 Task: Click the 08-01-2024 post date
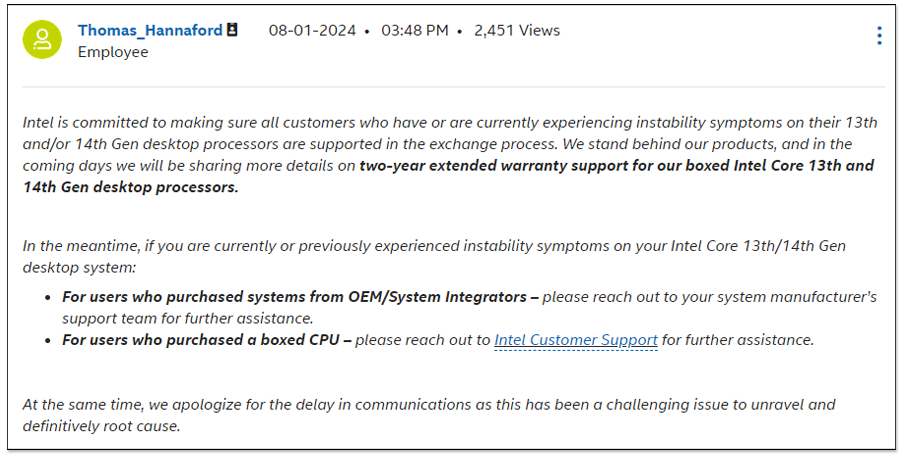pyautogui.click(x=312, y=31)
